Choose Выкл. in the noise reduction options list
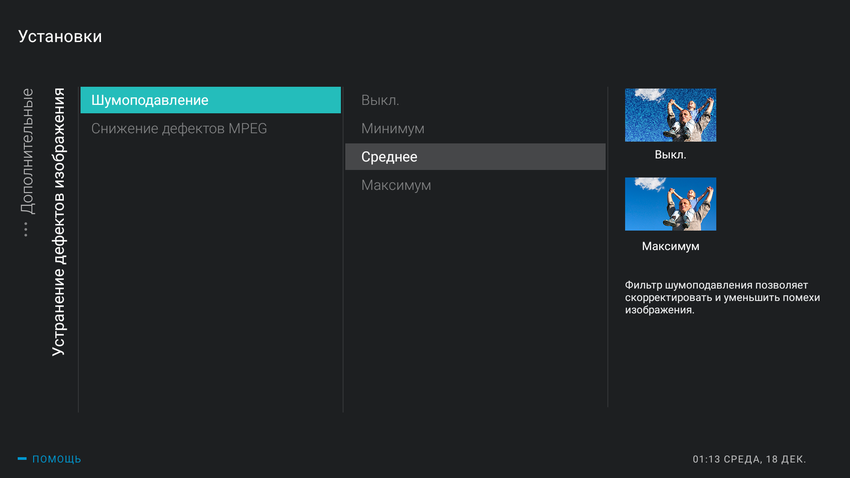 (x=380, y=100)
